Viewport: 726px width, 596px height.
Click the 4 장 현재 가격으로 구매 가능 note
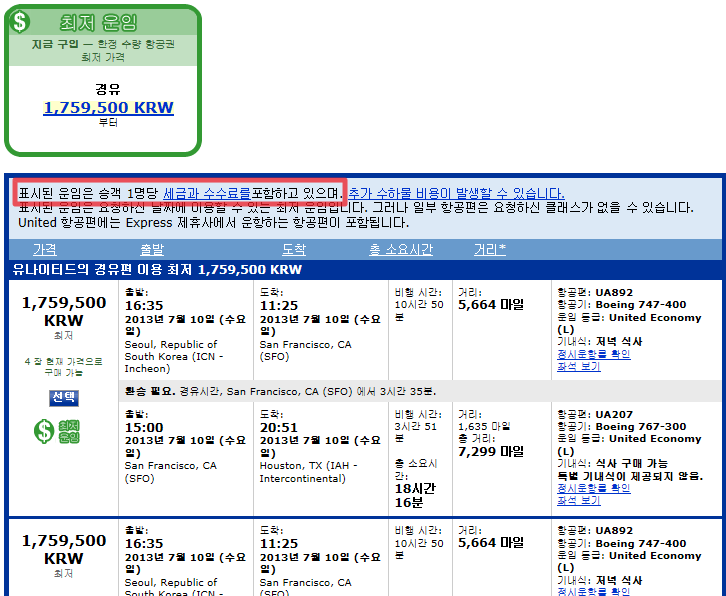pyautogui.click(x=63, y=367)
